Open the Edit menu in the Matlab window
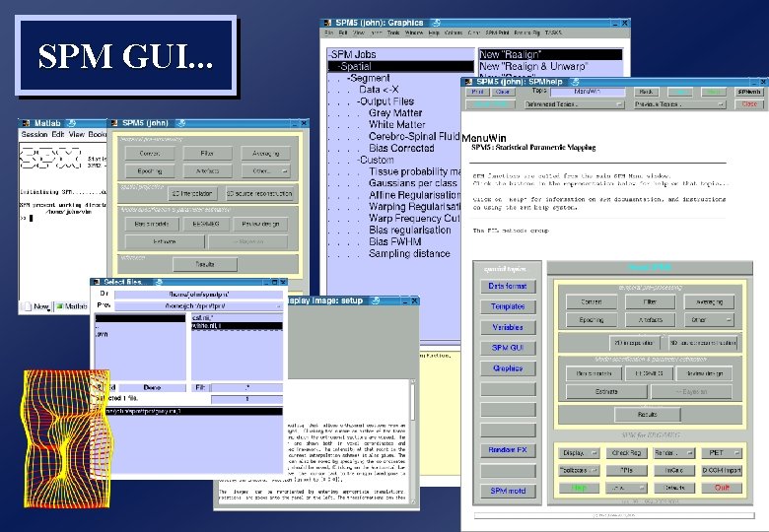769x532 pixels. [x=58, y=134]
